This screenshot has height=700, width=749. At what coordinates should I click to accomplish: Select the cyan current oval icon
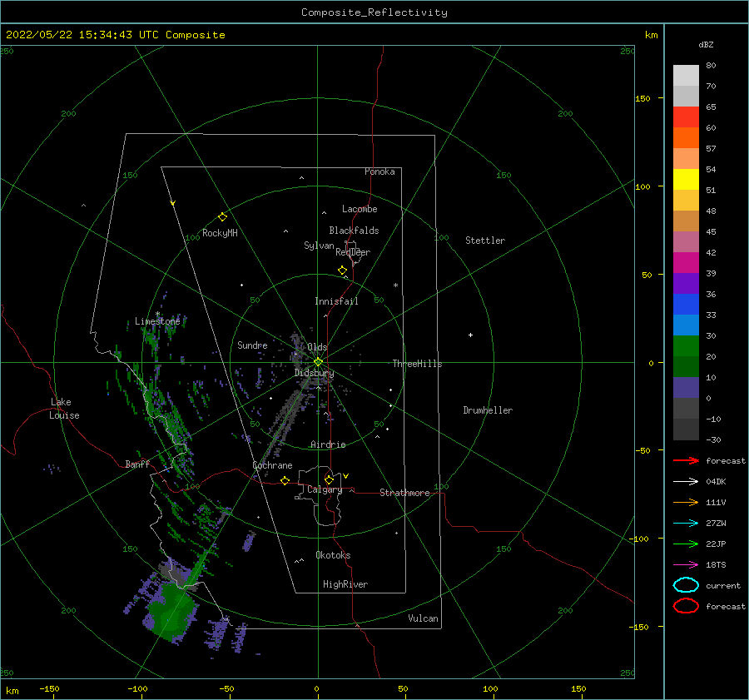(686, 585)
